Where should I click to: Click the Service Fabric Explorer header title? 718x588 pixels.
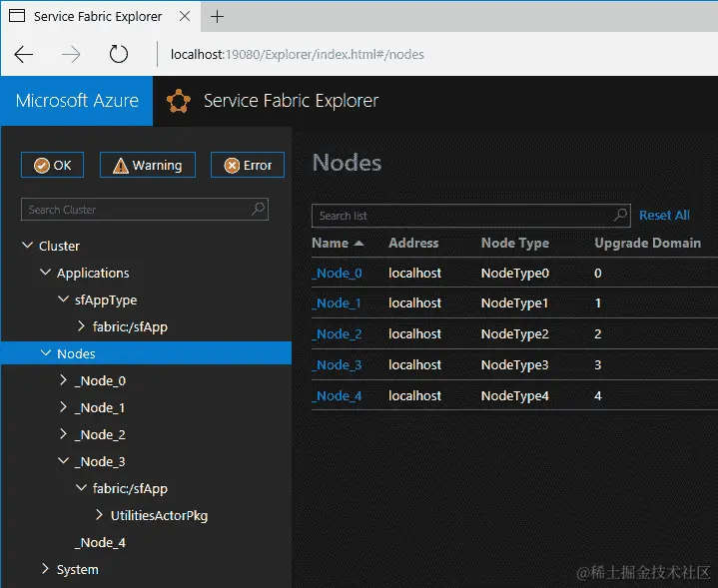pos(292,101)
